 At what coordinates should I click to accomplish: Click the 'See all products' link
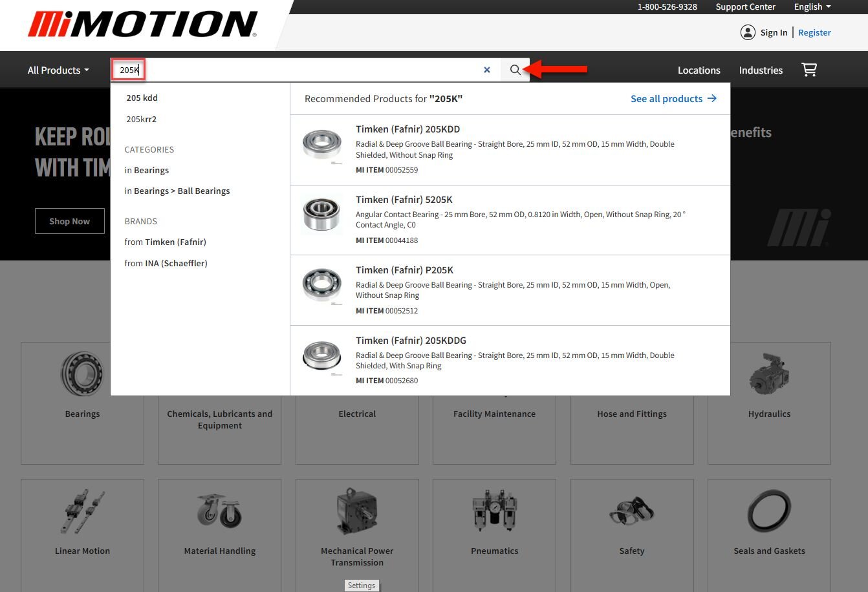(x=673, y=99)
